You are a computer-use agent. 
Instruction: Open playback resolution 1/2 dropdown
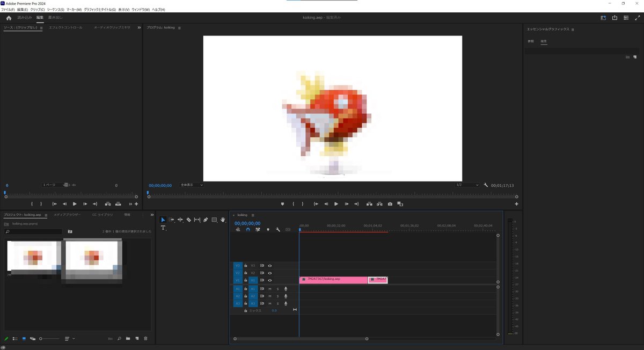coord(467,185)
